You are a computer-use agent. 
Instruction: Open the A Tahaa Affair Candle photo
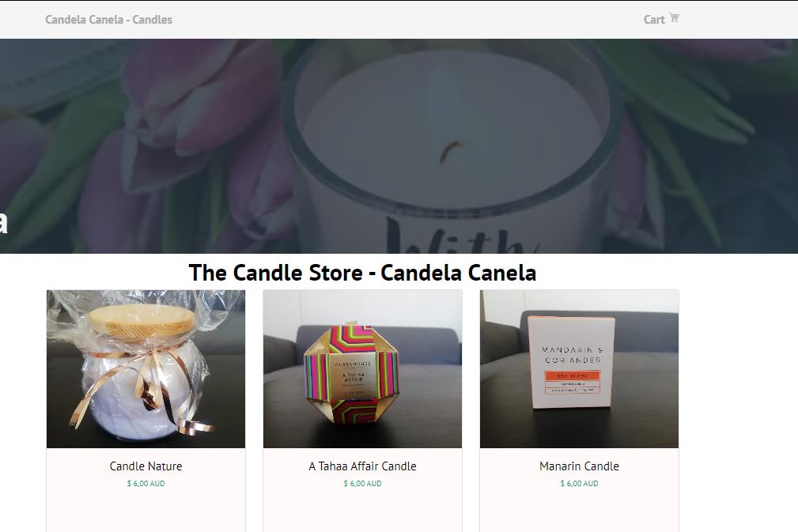(362, 368)
